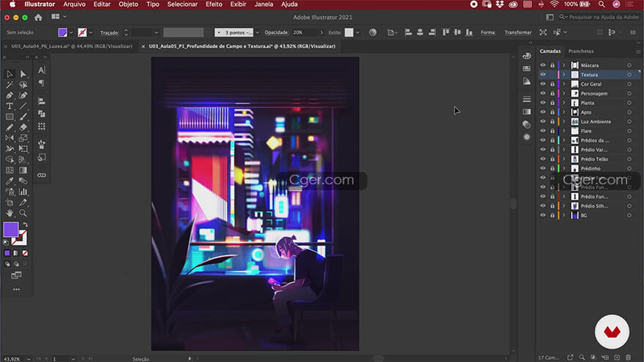Image resolution: width=644 pixels, height=362 pixels.
Task: Click vertical align top icon
Action: [x=445, y=32]
